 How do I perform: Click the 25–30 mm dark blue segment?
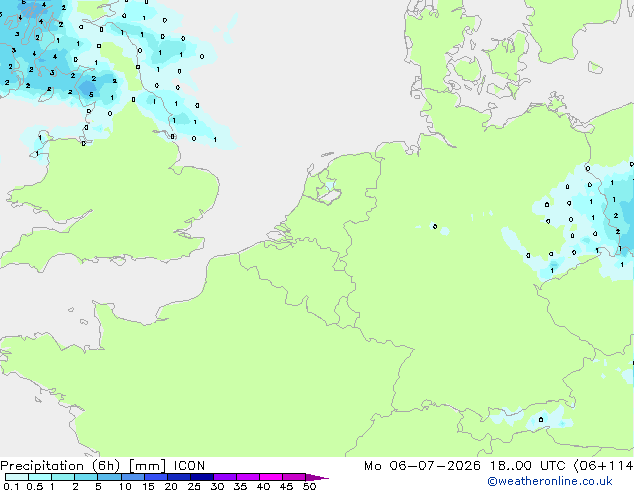pyautogui.click(x=201, y=477)
